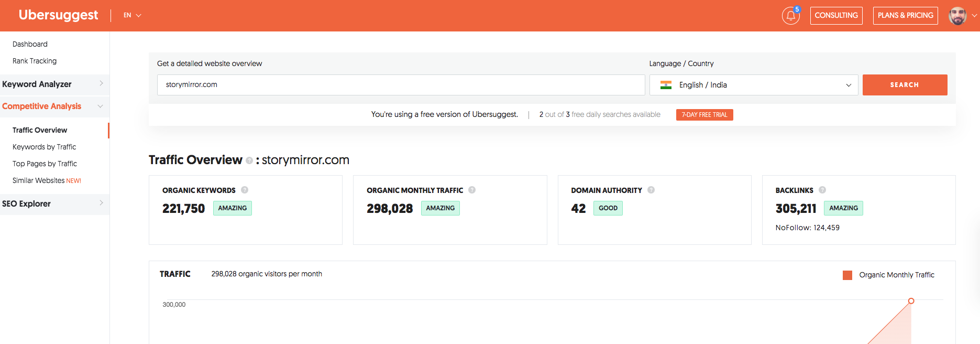Collapse the Competitive Analysis section
This screenshot has width=980, height=344.
pyautogui.click(x=54, y=106)
